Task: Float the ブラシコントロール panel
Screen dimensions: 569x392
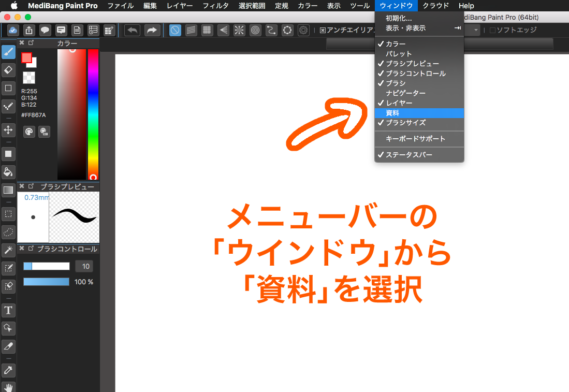Action: pos(31,248)
